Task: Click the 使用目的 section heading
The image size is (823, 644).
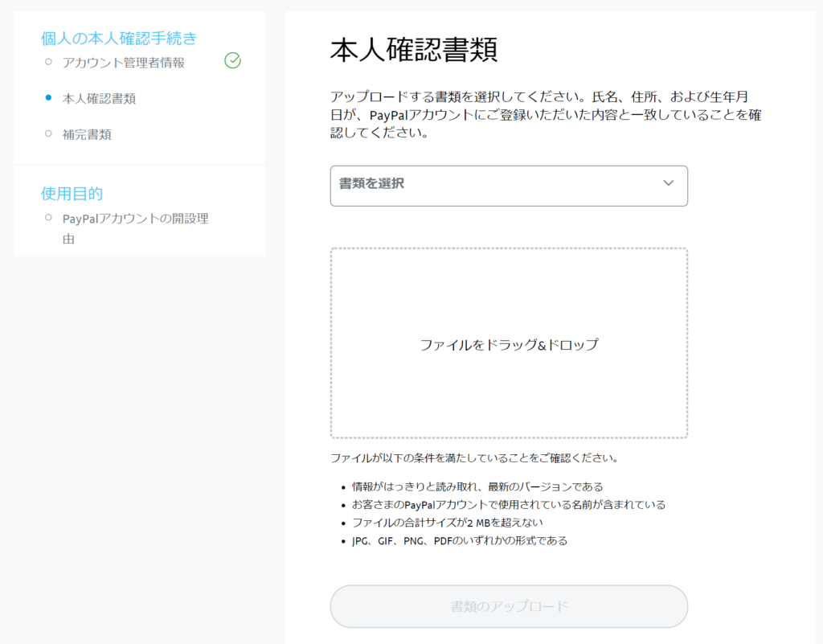Action: click(72, 194)
